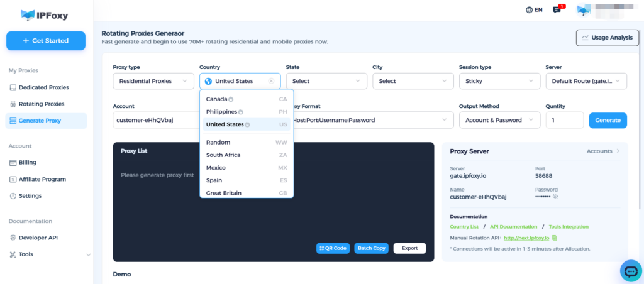Viewport: 644px width, 284px height.
Task: Open the Output Method dropdown
Action: coord(499,120)
